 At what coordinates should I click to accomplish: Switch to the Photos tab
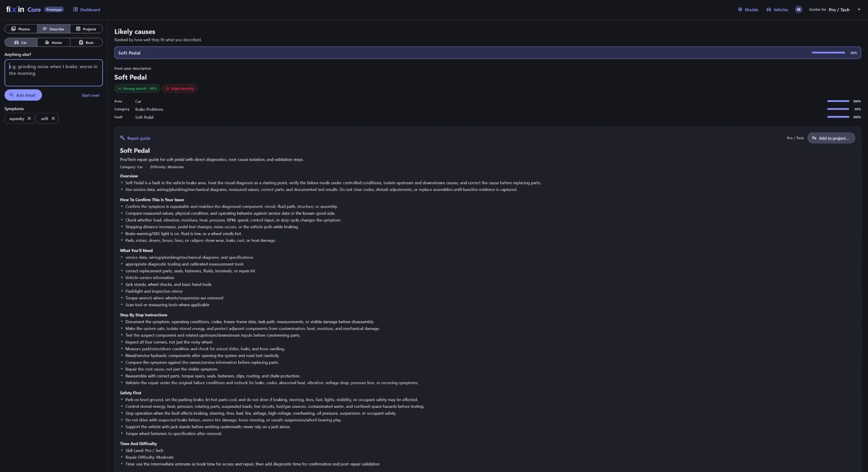[x=21, y=29]
